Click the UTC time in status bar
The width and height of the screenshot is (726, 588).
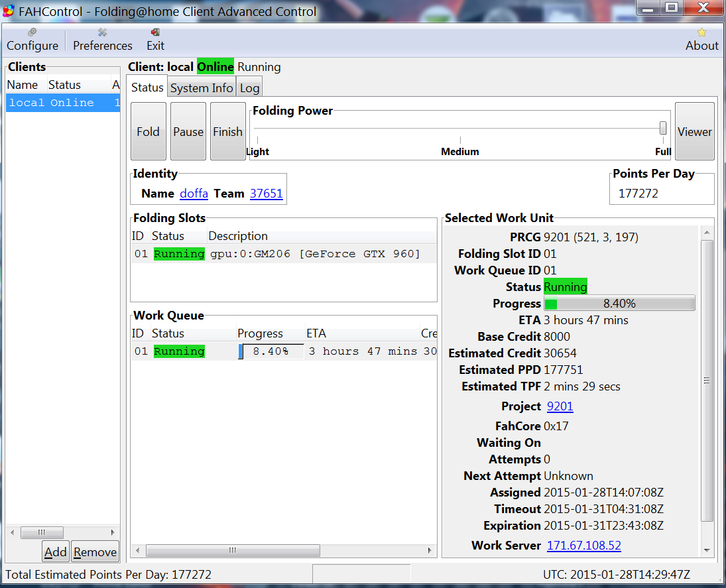pyautogui.click(x=616, y=575)
